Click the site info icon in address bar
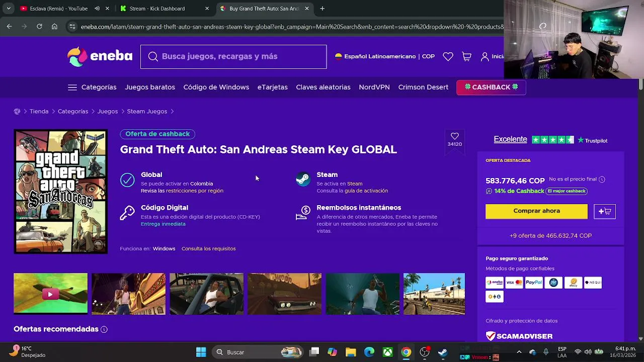This screenshot has width=644, height=362. tap(72, 27)
